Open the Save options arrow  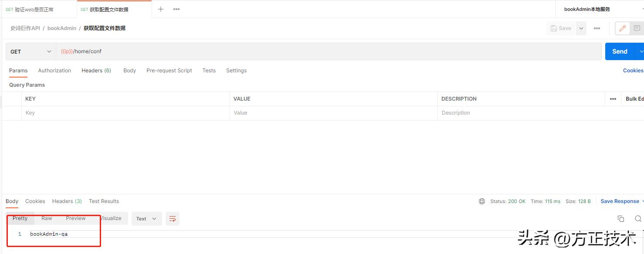[x=581, y=28]
